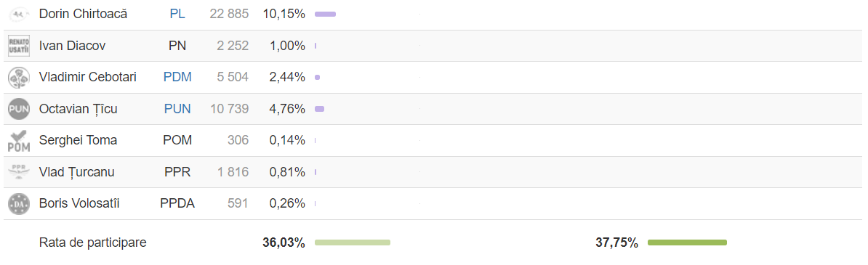Select candidate name Octavian Țîcu
Screen dimensions: 868x265
coord(78,110)
